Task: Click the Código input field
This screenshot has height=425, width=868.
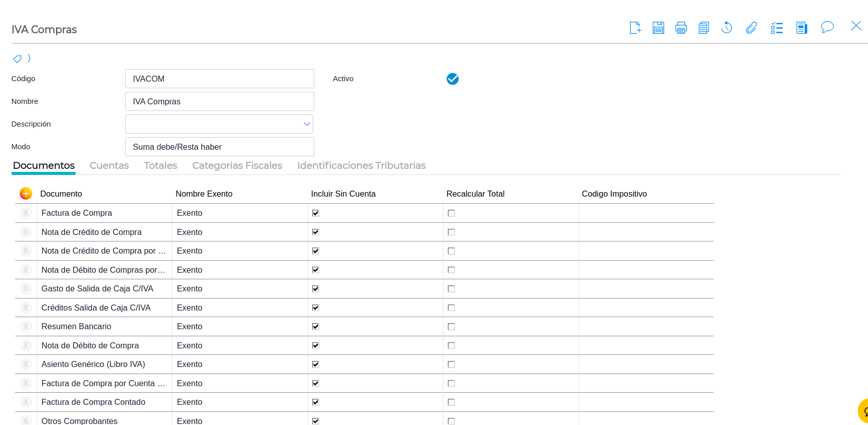Action: coord(219,79)
